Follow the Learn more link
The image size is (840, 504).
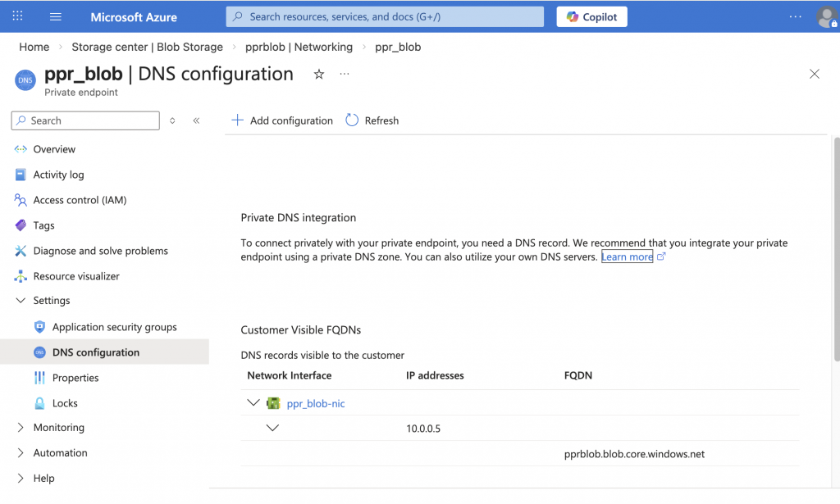point(627,257)
